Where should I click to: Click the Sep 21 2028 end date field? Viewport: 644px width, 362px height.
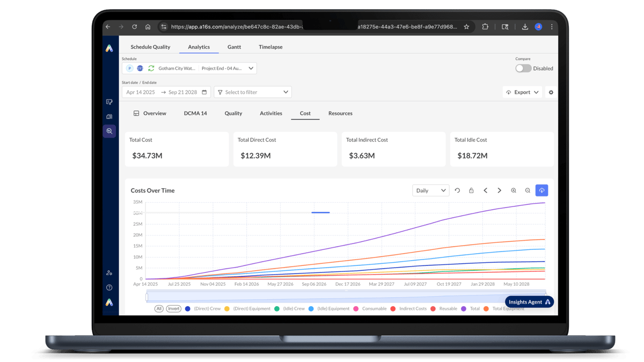183,92
